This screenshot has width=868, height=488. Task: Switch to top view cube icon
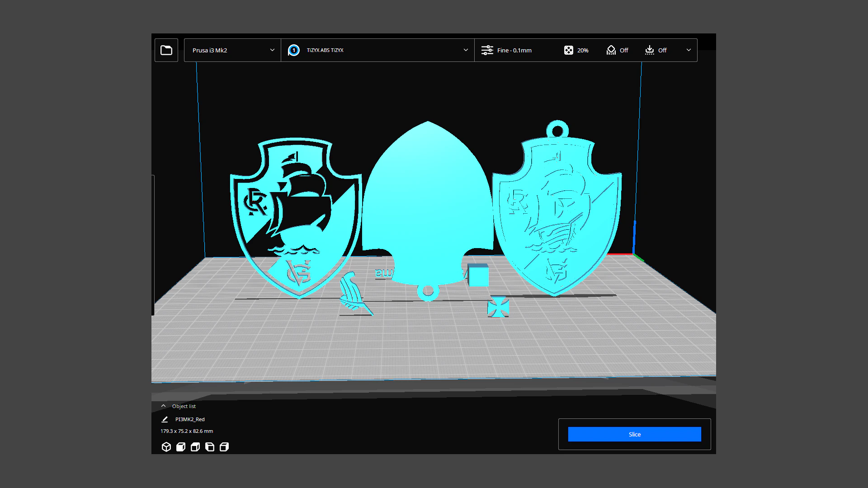(x=195, y=447)
